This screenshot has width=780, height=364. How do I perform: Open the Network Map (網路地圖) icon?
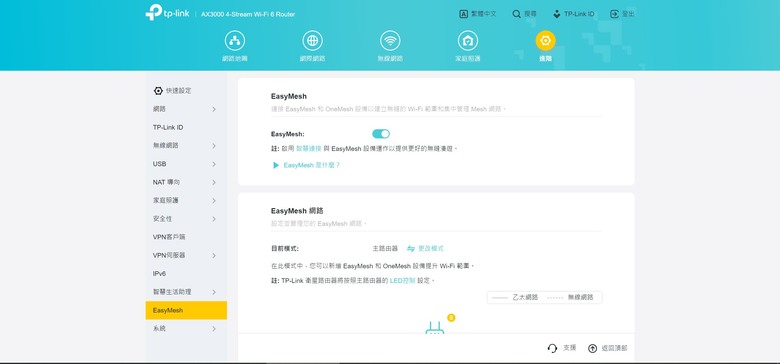pos(235,41)
